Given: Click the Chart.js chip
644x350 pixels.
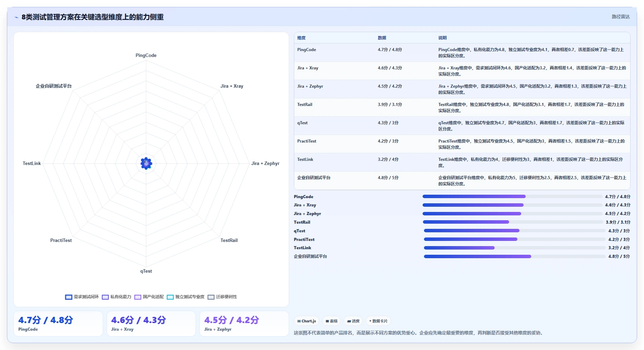Looking at the screenshot, I should point(307,321).
